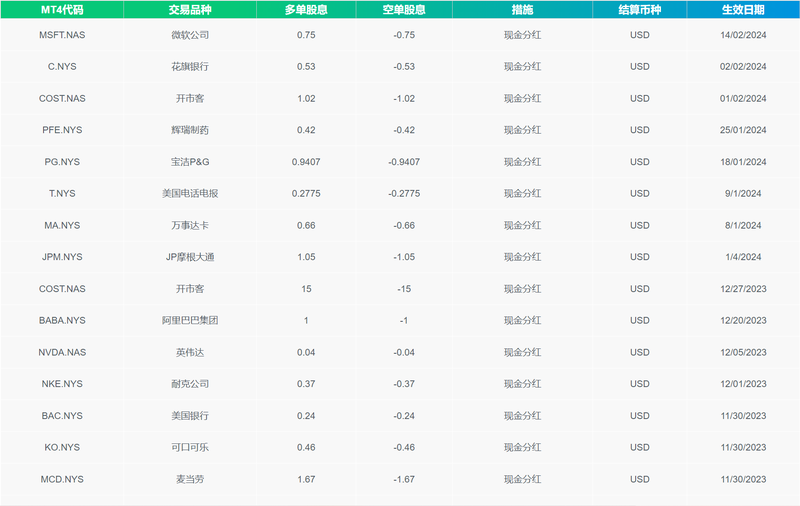Select the C.NYS code cell
This screenshot has height=506, width=800.
point(62,67)
